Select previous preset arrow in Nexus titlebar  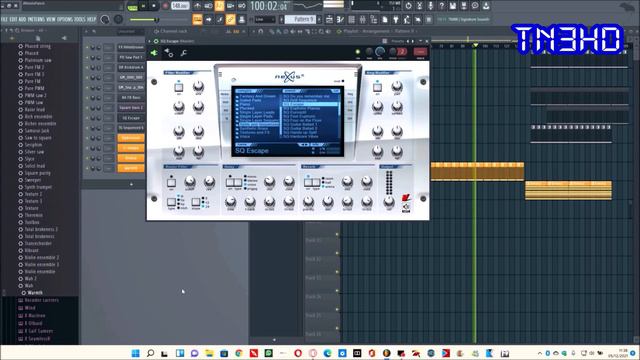[407, 41]
